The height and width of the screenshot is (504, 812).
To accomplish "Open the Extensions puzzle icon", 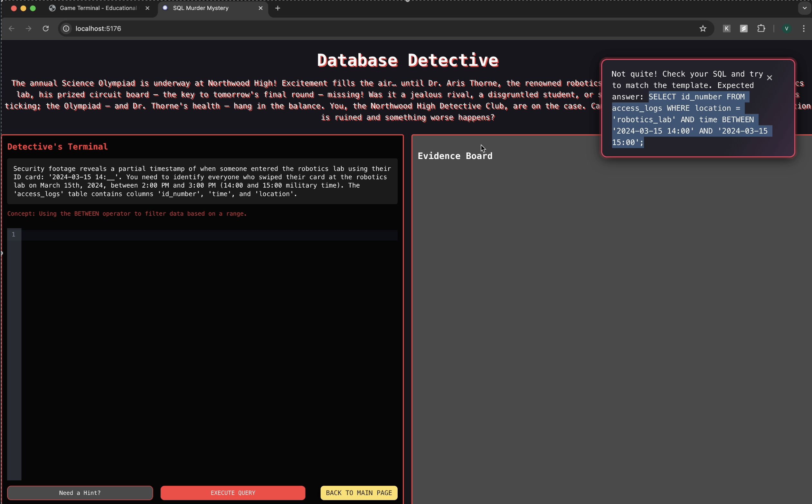I will click(761, 29).
